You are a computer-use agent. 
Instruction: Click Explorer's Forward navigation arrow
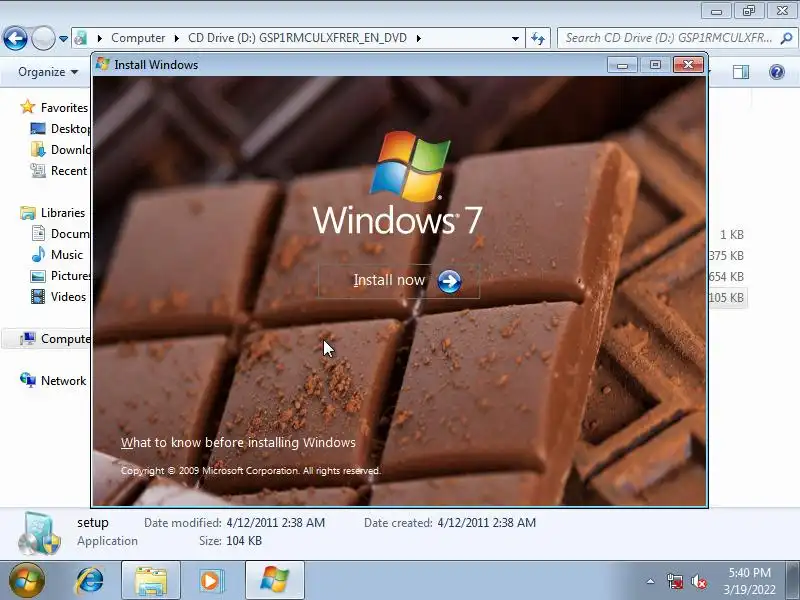(43, 38)
